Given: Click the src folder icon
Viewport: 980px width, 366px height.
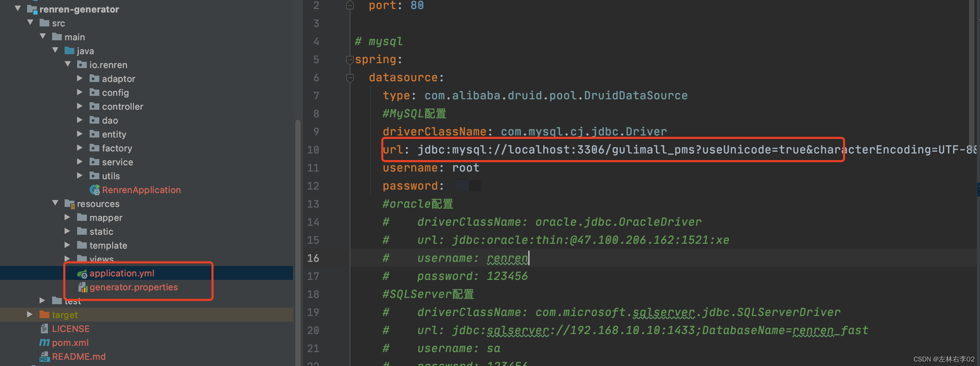Looking at the screenshot, I should pyautogui.click(x=44, y=23).
